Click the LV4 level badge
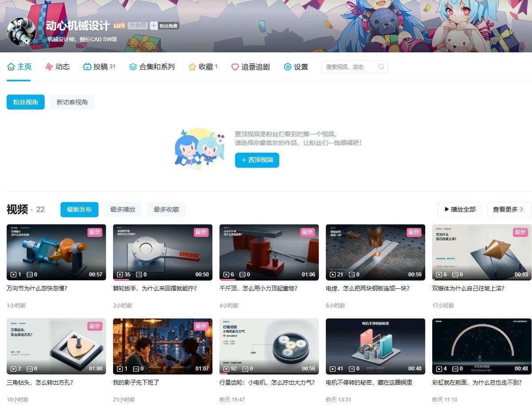Image resolution: width=532 pixels, height=405 pixels. [119, 26]
